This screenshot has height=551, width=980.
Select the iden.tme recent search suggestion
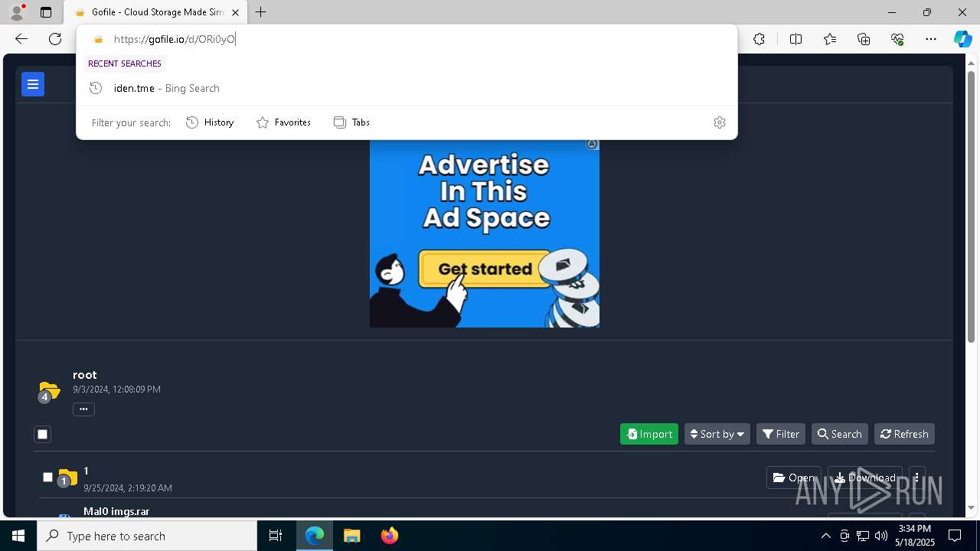407,88
